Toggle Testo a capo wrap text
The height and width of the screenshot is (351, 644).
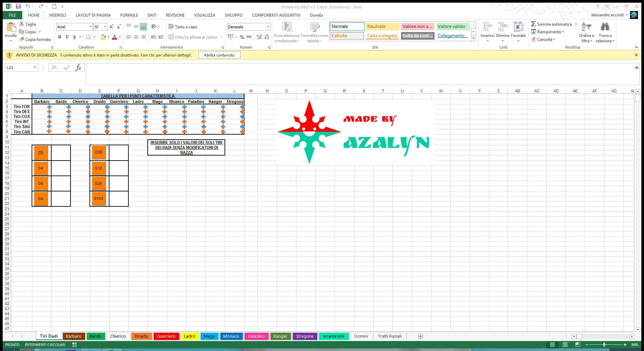(x=183, y=27)
